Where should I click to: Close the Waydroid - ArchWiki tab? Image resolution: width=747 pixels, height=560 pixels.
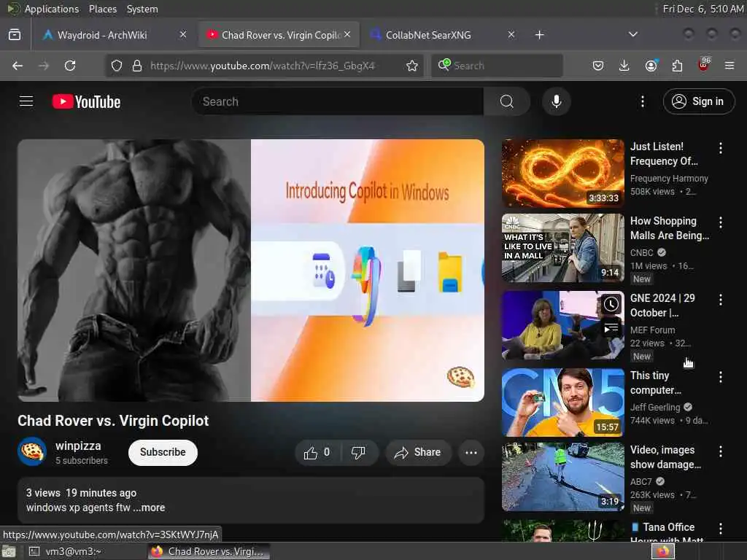click(x=183, y=34)
